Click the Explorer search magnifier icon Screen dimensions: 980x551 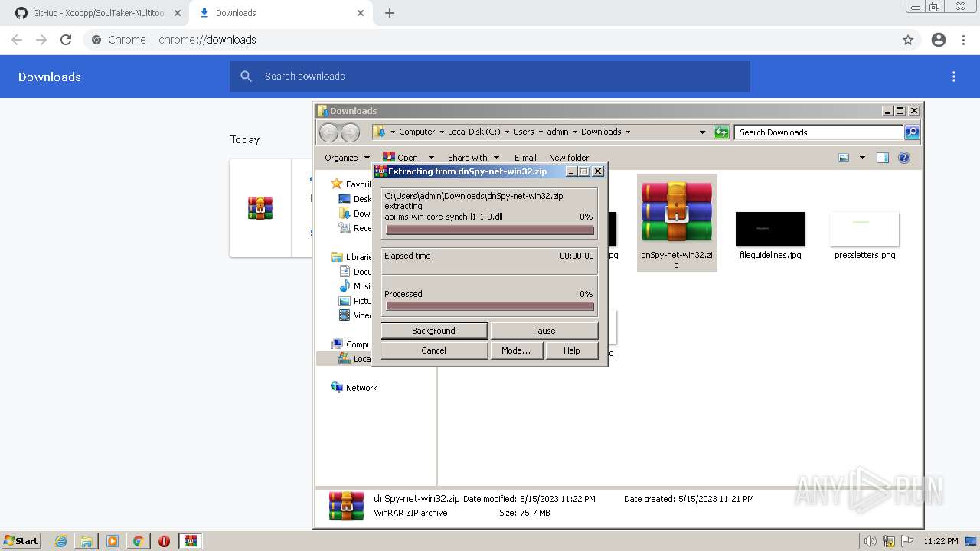point(912,132)
